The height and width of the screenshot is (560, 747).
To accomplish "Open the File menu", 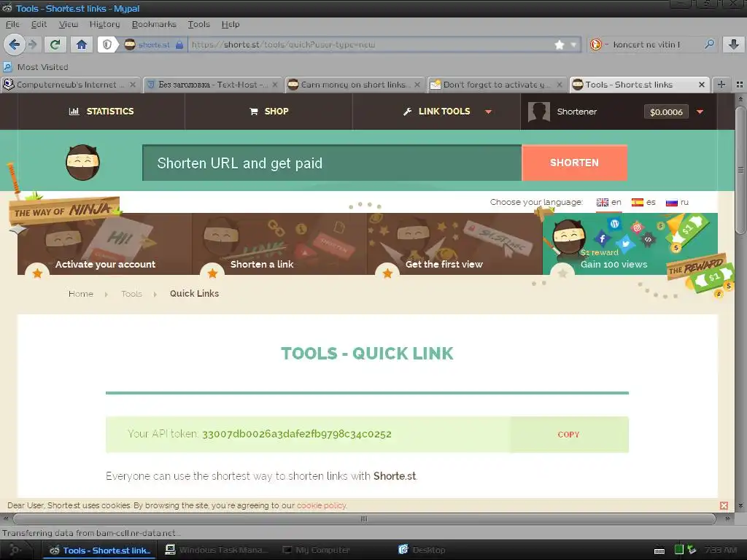I will pos(13,24).
